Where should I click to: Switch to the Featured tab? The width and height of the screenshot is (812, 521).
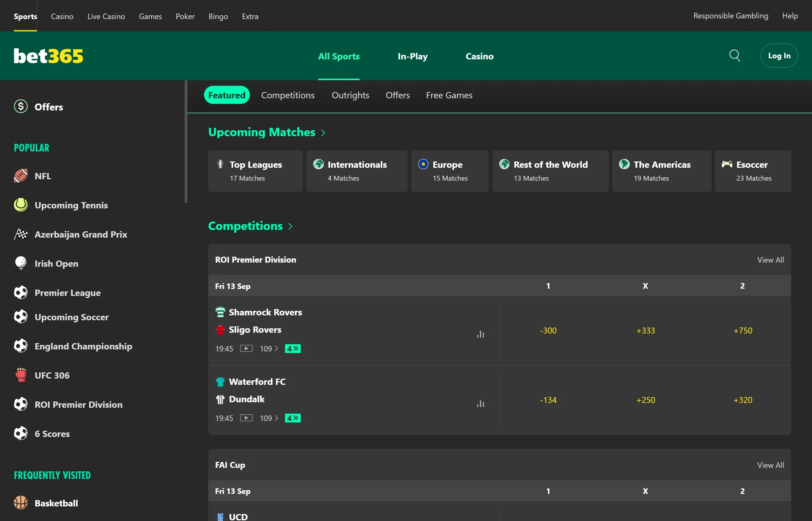[x=227, y=95]
